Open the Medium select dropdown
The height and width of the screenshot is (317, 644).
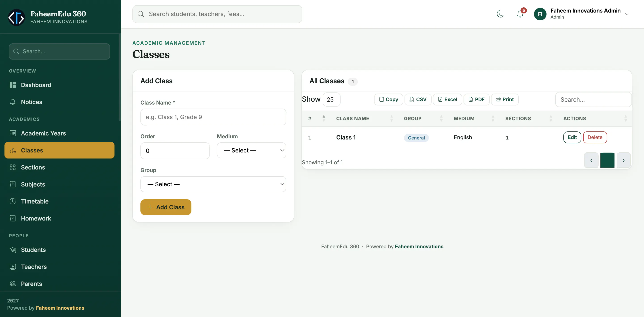252,150
